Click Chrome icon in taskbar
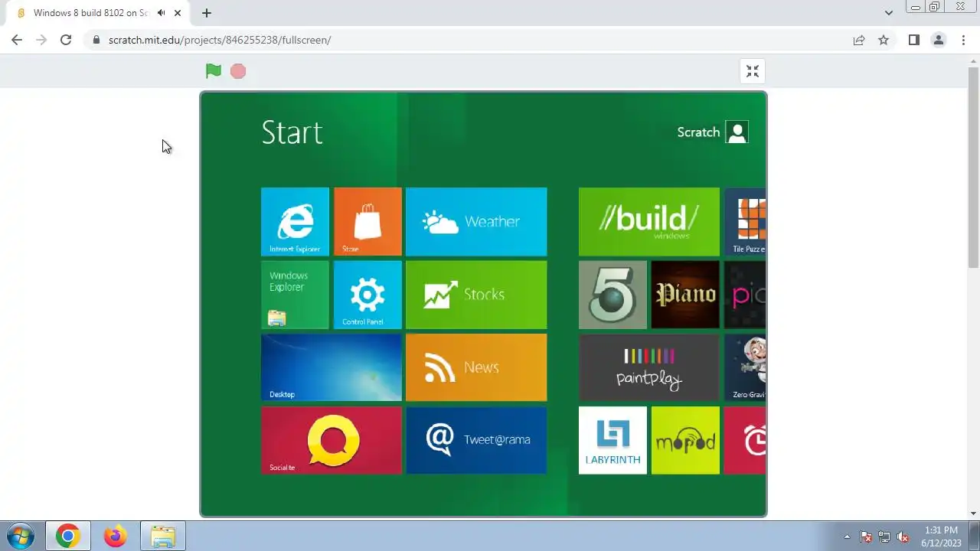The height and width of the screenshot is (551, 980). tap(68, 536)
